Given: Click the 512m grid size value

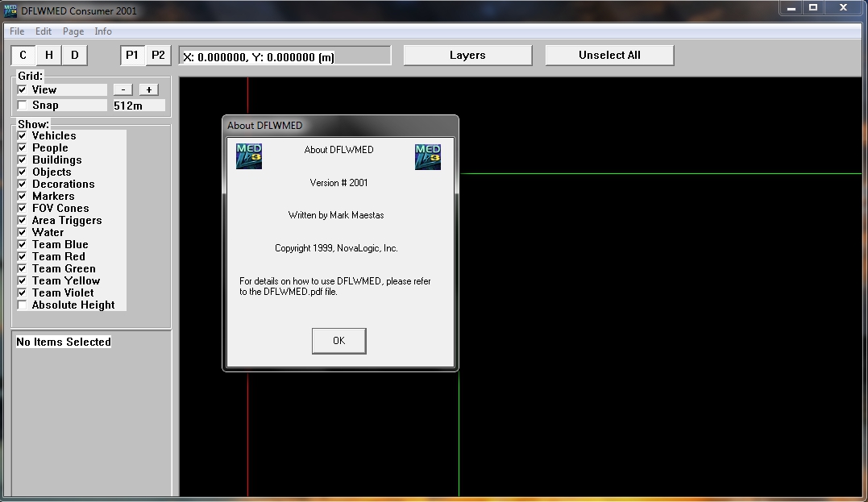Looking at the screenshot, I should coord(139,106).
